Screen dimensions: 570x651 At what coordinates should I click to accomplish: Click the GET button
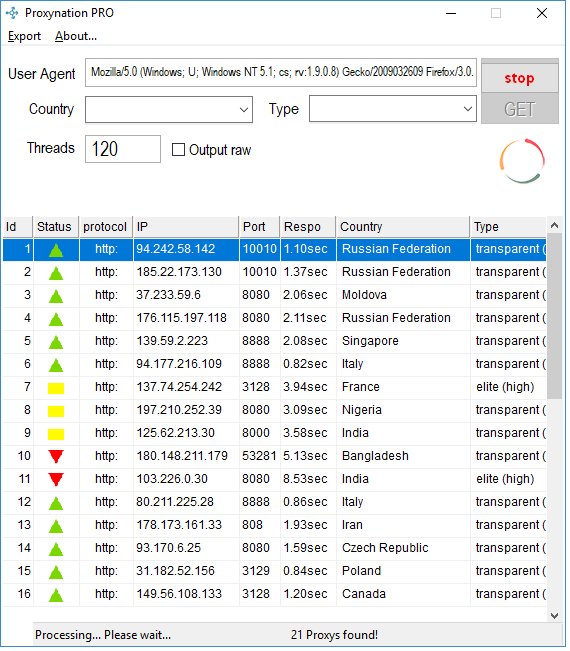pos(520,109)
